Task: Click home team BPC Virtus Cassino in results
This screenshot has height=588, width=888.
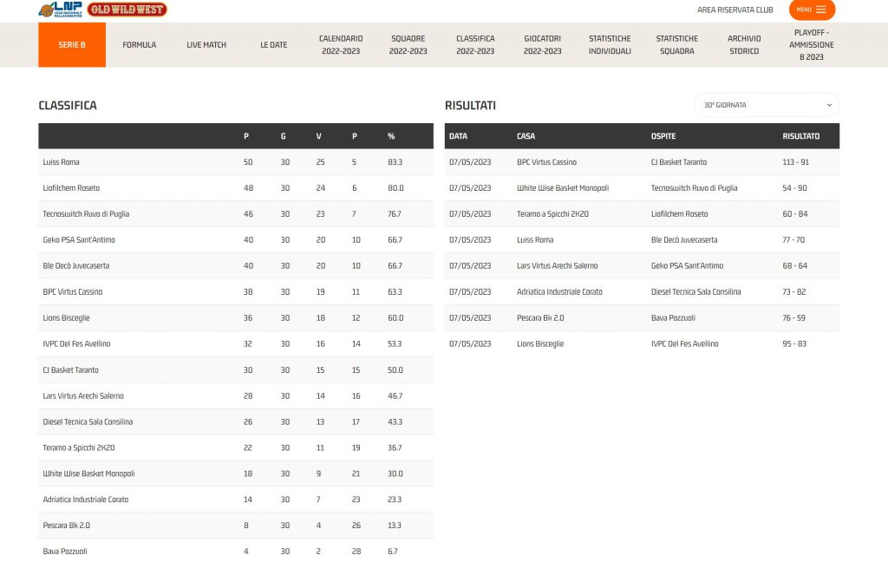Action: pyautogui.click(x=546, y=162)
